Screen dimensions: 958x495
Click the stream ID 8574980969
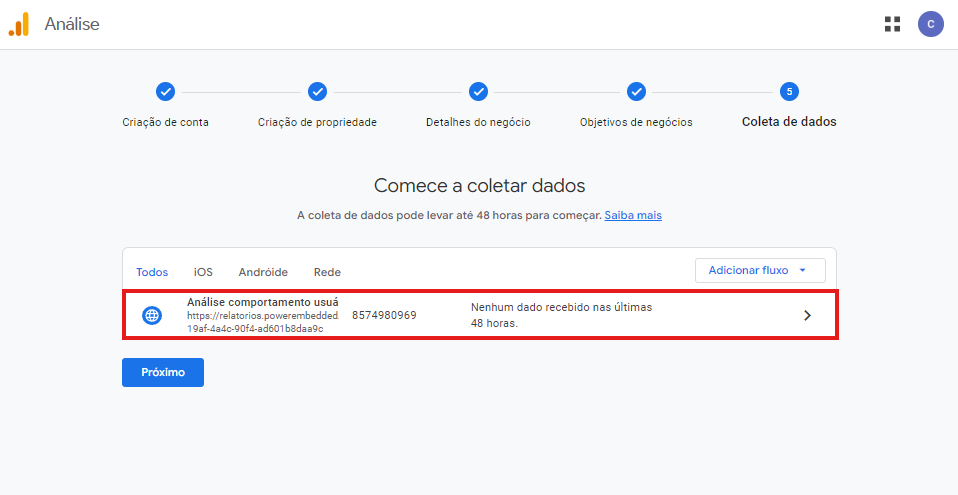point(384,315)
